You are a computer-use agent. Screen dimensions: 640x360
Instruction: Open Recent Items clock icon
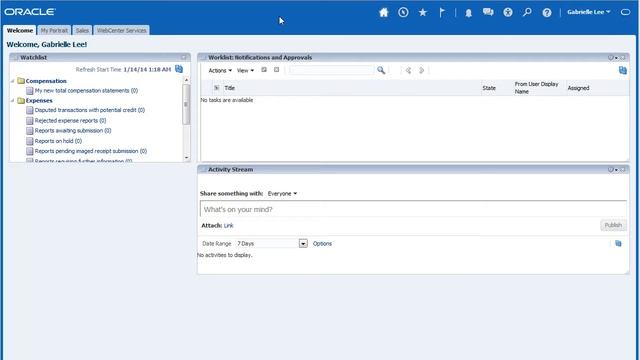[x=403, y=12]
